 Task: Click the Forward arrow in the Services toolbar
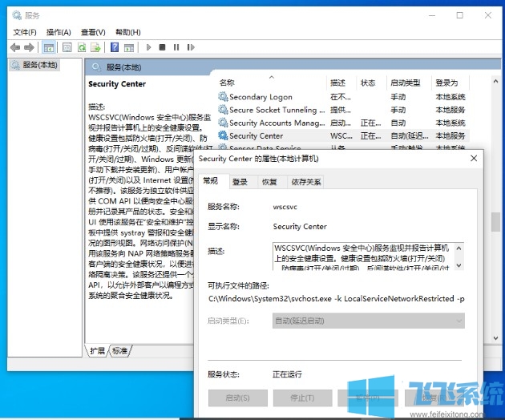(x=29, y=47)
